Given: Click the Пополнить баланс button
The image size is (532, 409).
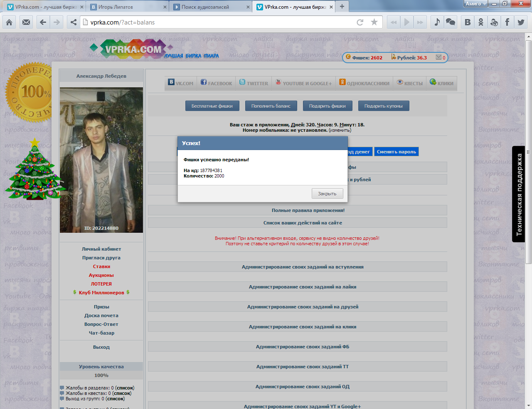Looking at the screenshot, I should click(x=271, y=106).
